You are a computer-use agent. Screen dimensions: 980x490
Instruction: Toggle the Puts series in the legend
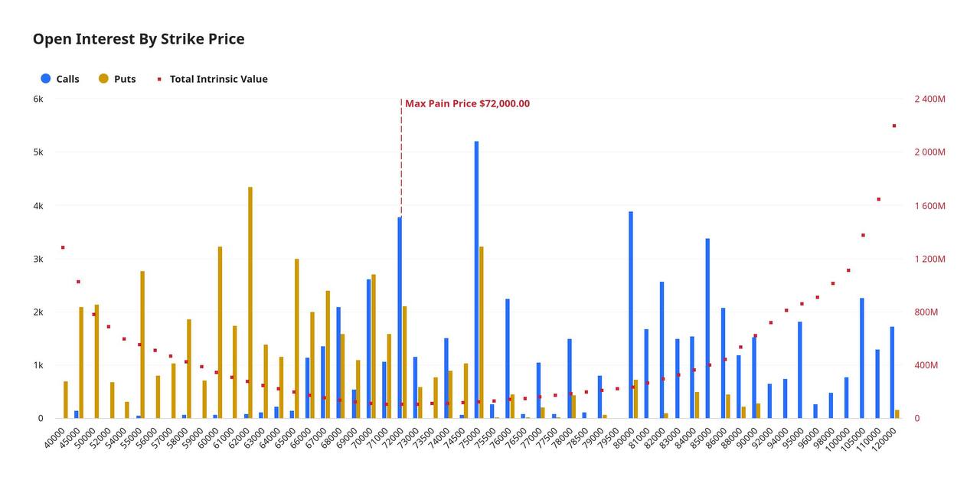point(125,79)
